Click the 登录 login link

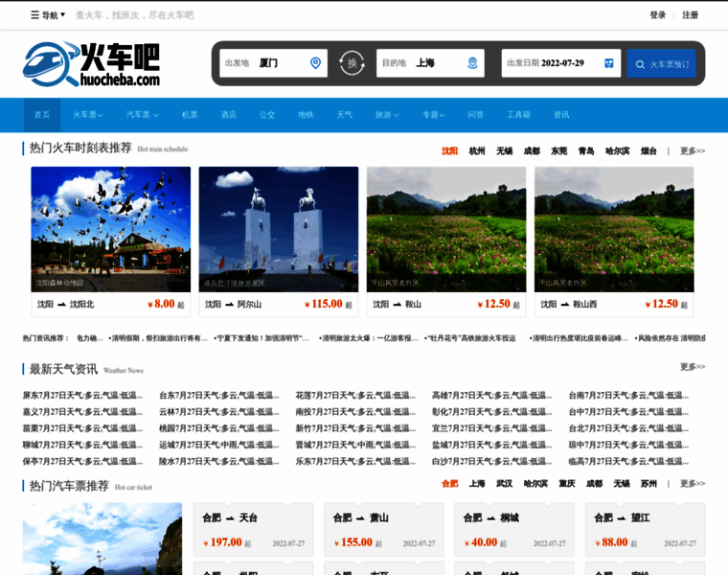coord(657,15)
